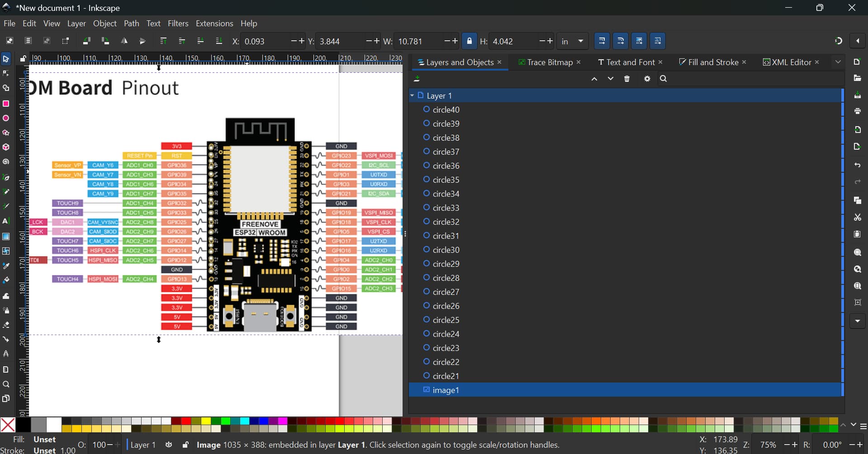Viewport: 868px width, 454px height.
Task: Raise selection to top
Action: 163,41
